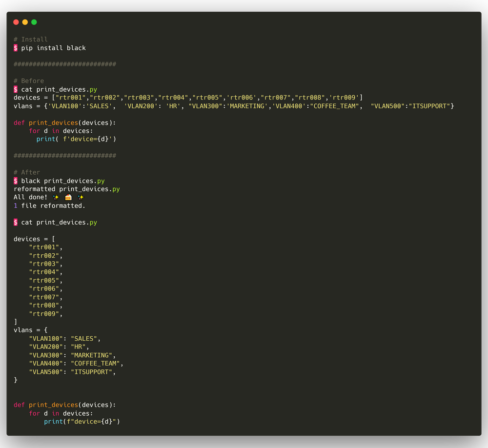Click the opening bracket of the devices list
Image resolution: width=488 pixels, height=448 pixels.
(x=53, y=239)
